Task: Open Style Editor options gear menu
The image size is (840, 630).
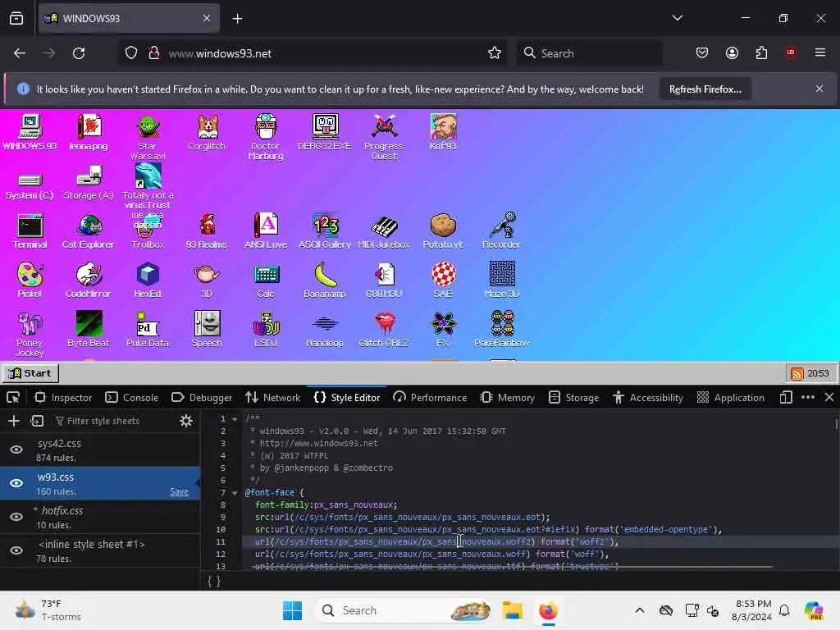Action: (x=186, y=421)
